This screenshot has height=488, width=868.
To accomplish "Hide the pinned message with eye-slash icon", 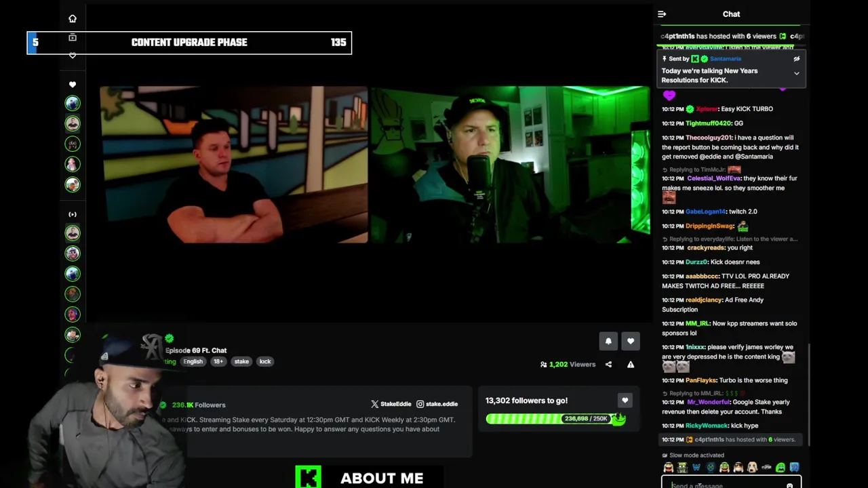I will pyautogui.click(x=797, y=59).
